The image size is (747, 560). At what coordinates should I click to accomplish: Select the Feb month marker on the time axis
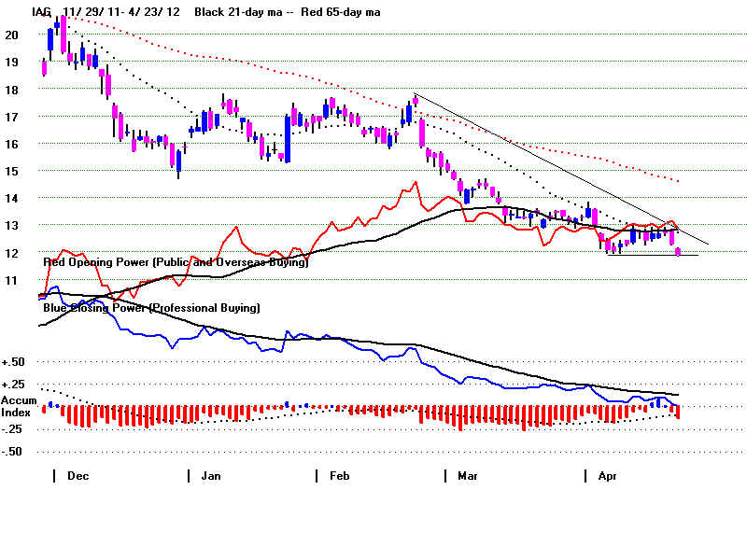(339, 475)
